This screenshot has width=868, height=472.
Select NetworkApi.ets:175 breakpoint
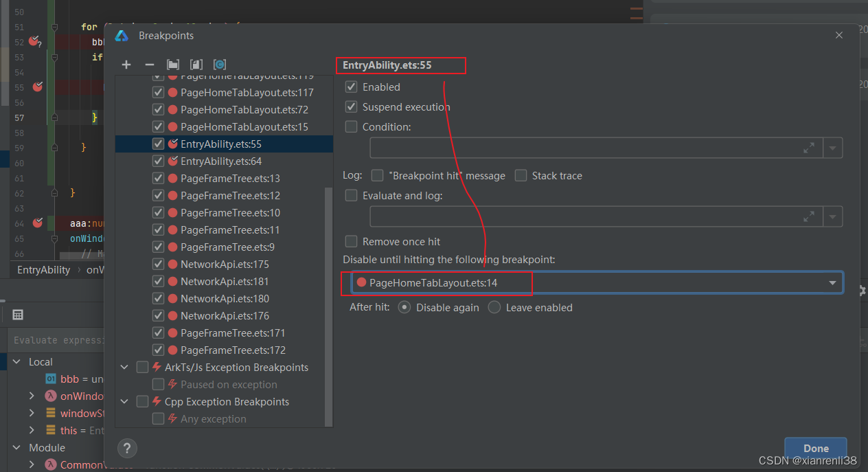click(224, 265)
